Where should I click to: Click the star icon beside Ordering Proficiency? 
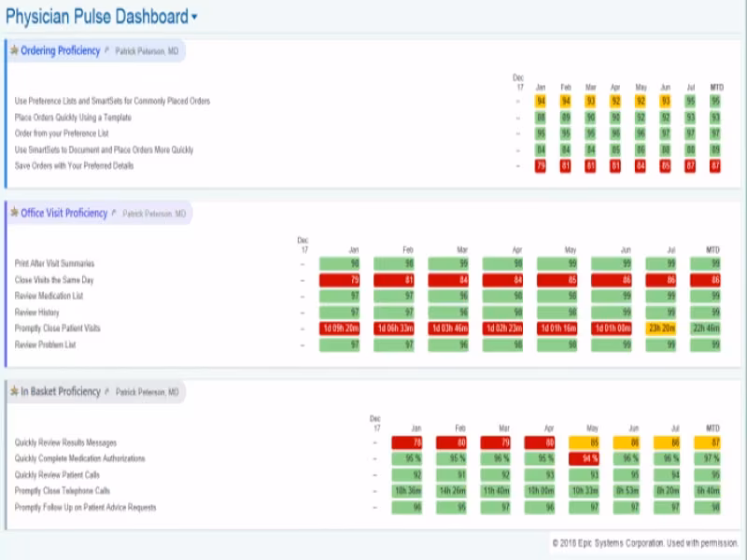click(14, 50)
